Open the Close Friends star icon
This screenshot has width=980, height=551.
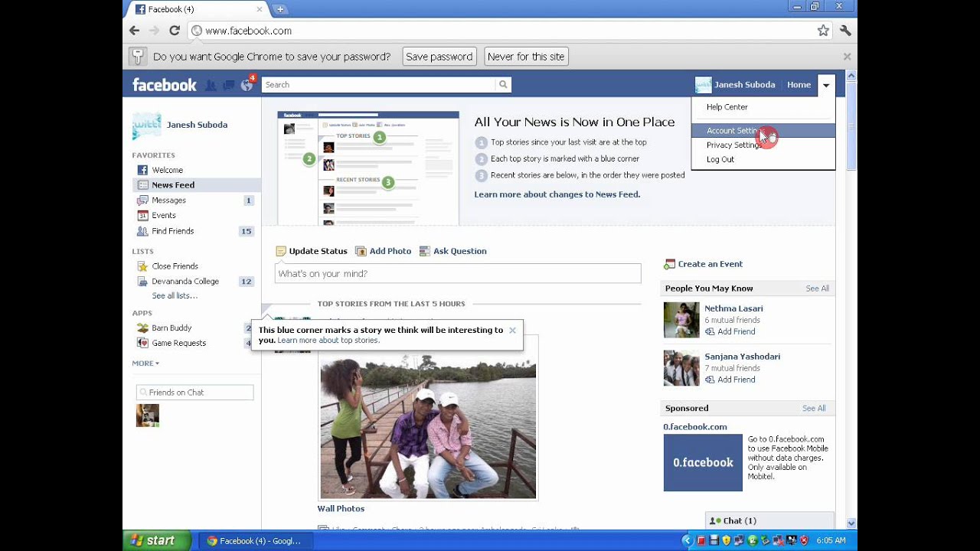[x=142, y=266]
